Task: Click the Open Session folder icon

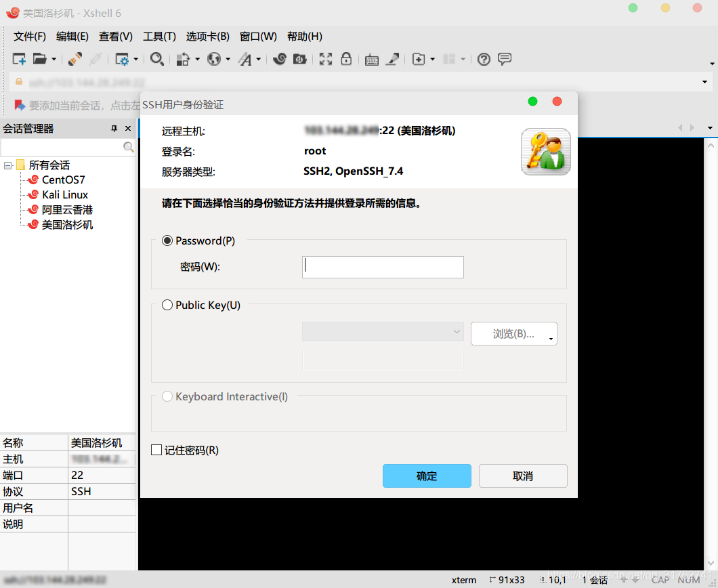Action: point(40,59)
